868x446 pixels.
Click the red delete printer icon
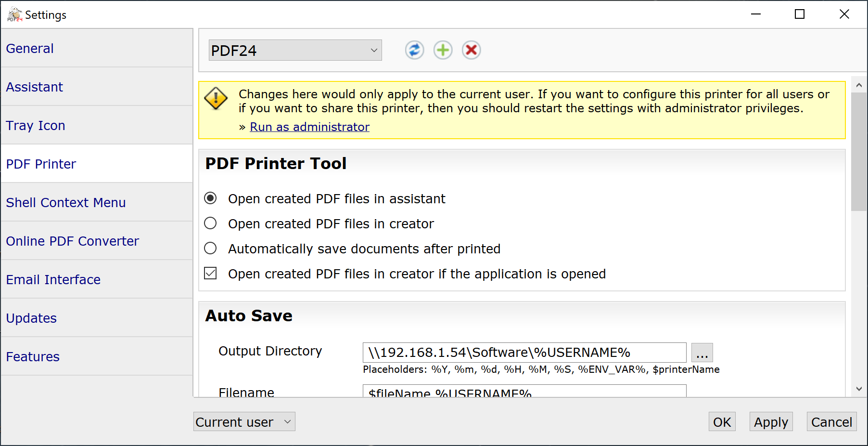pos(471,50)
